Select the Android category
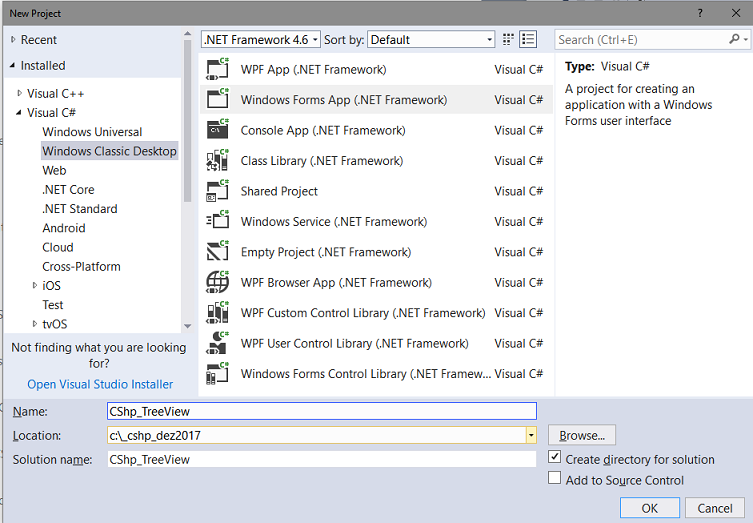Screen dimensions: 753x523 pyautogui.click(x=64, y=228)
